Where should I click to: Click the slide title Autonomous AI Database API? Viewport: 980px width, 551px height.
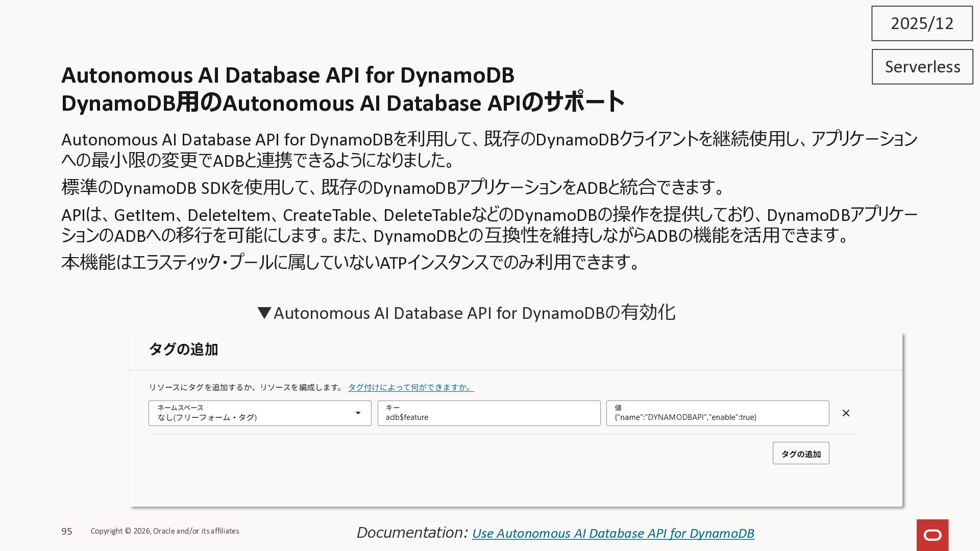[287, 75]
